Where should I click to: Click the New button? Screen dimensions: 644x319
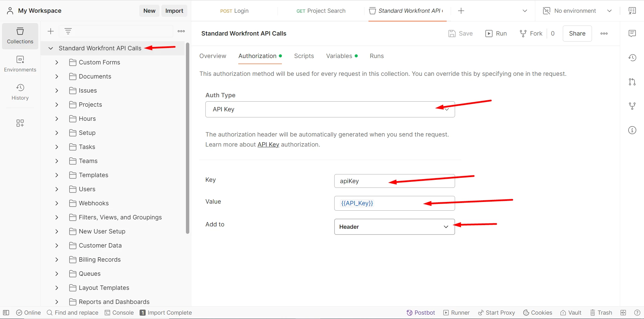click(149, 11)
